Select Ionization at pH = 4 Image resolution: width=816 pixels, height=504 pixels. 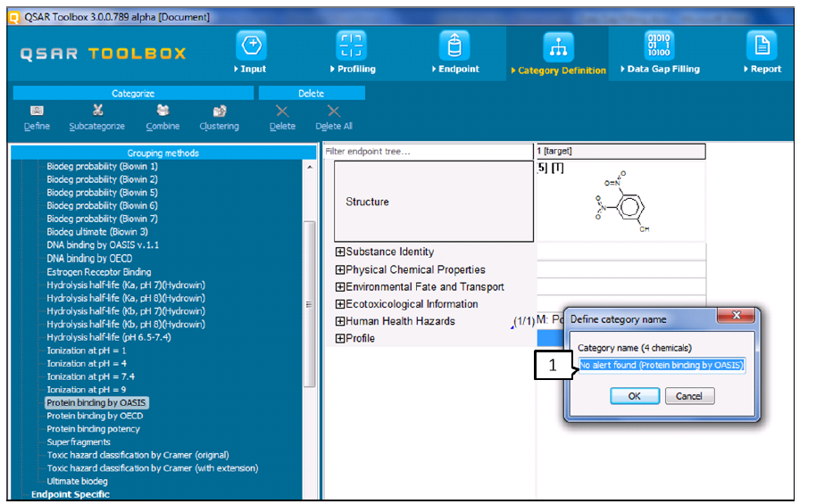(87, 364)
